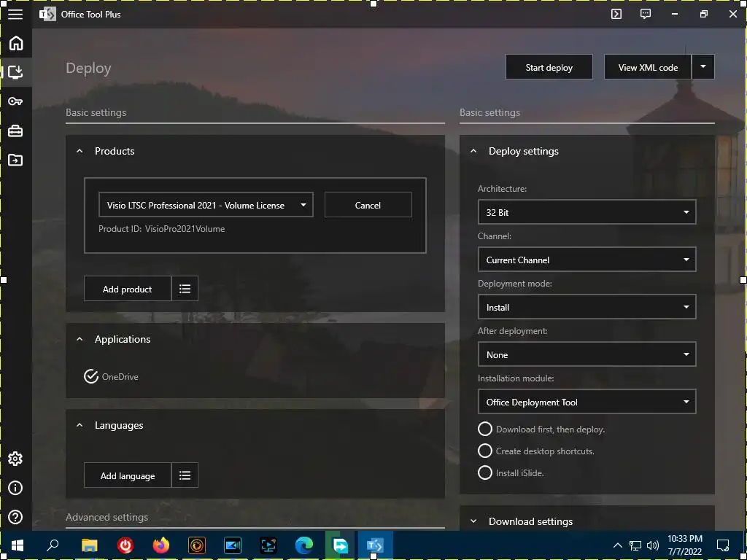Viewport: 747px width, 560px height.
Task: Click the Office Tool Plus logo
Action: [47, 15]
